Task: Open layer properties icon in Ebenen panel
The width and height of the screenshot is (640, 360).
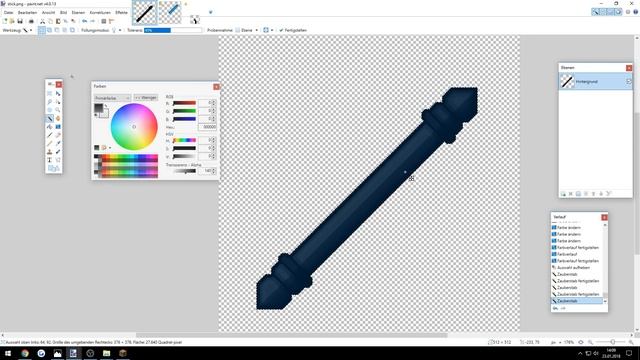Action: click(609, 194)
